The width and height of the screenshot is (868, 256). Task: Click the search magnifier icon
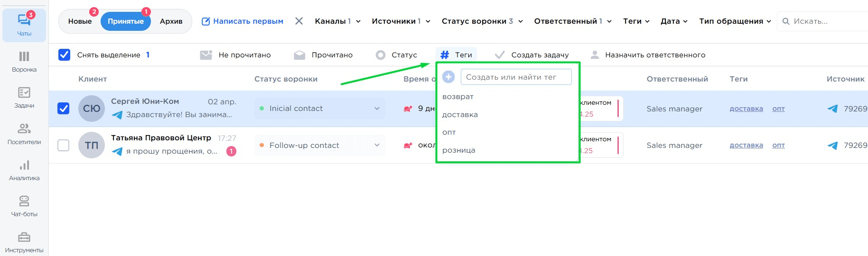pos(786,21)
